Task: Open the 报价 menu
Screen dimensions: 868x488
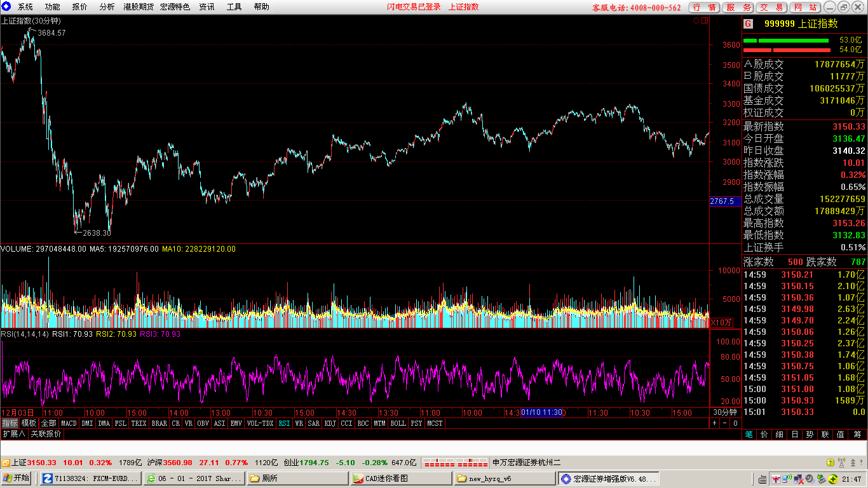Action: point(80,7)
